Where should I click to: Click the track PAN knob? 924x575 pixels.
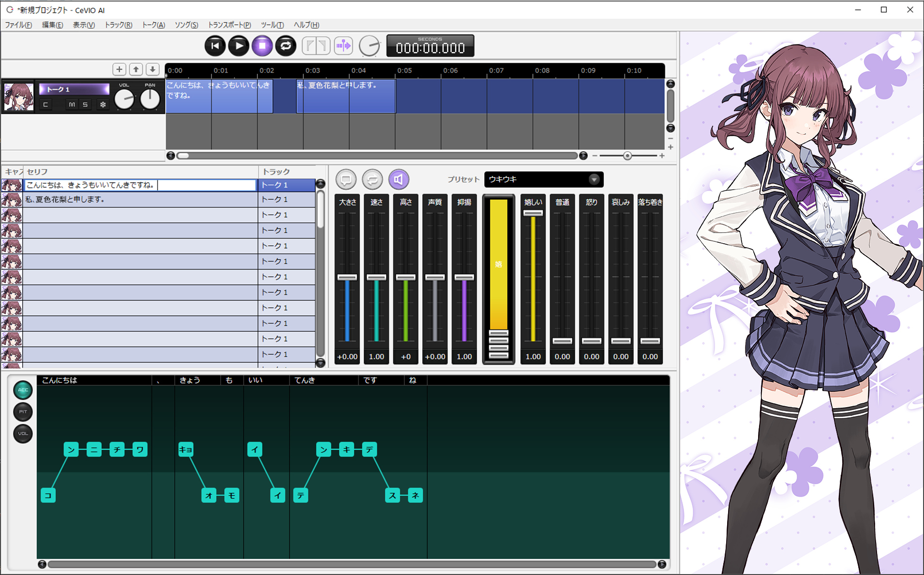pyautogui.click(x=150, y=99)
